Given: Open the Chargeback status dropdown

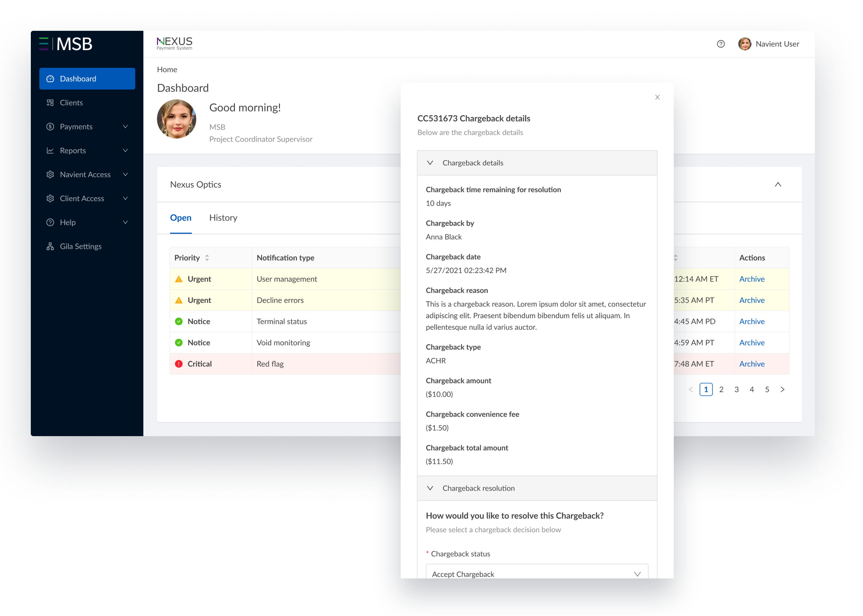Looking at the screenshot, I should click(537, 573).
